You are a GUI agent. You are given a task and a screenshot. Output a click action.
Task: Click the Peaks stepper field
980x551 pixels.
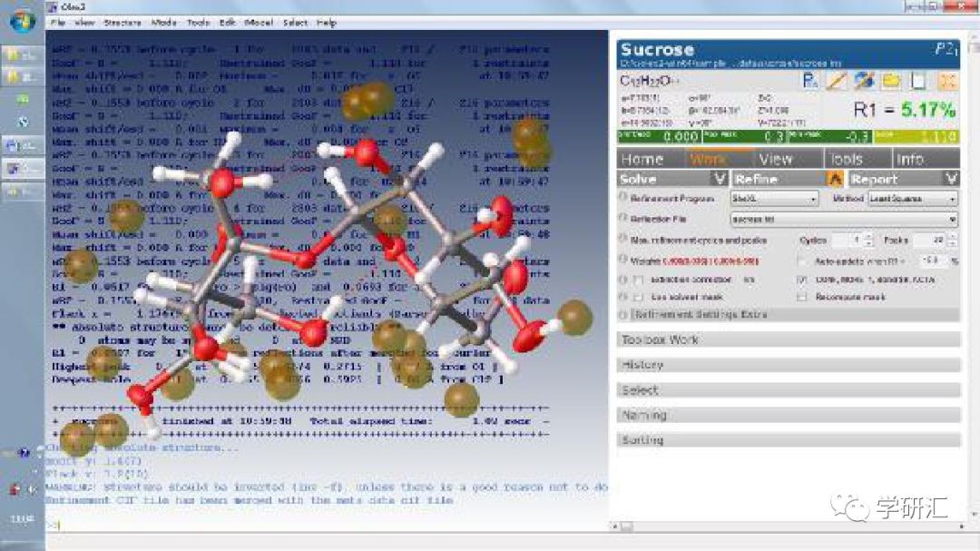(x=934, y=240)
